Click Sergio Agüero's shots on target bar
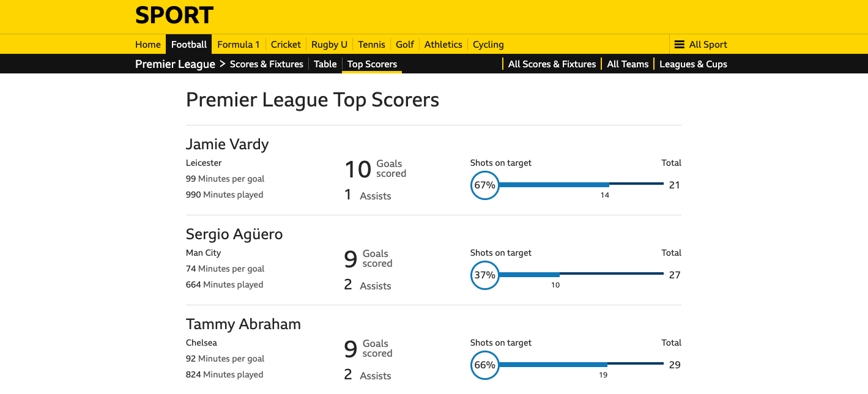Image resolution: width=868 pixels, height=394 pixels. 581,274
